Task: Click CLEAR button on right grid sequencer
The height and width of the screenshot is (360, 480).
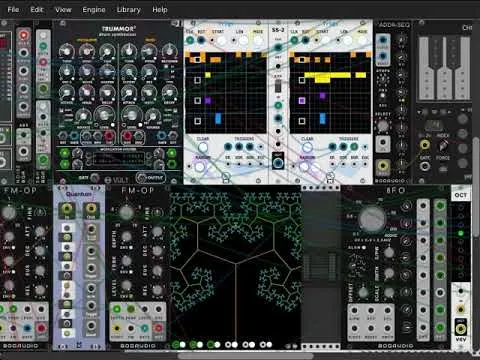Action: (307, 147)
